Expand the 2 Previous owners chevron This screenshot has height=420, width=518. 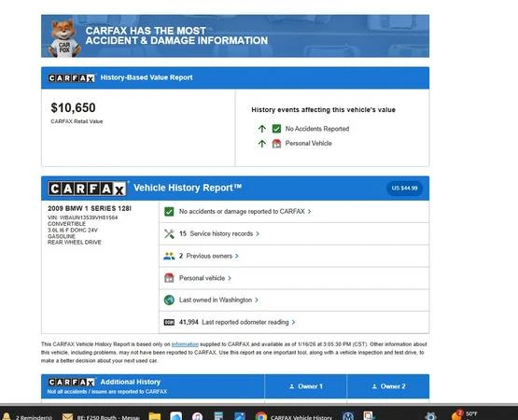click(237, 256)
